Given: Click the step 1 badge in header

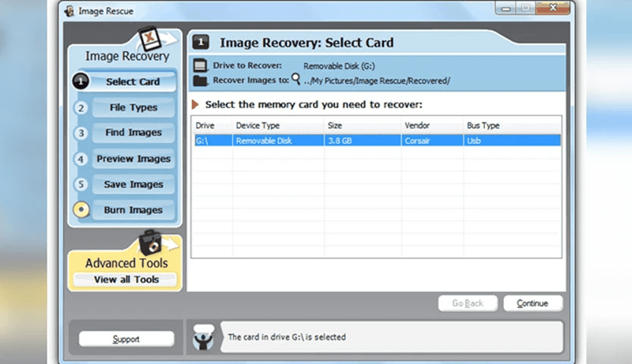Looking at the screenshot, I should pos(201,42).
